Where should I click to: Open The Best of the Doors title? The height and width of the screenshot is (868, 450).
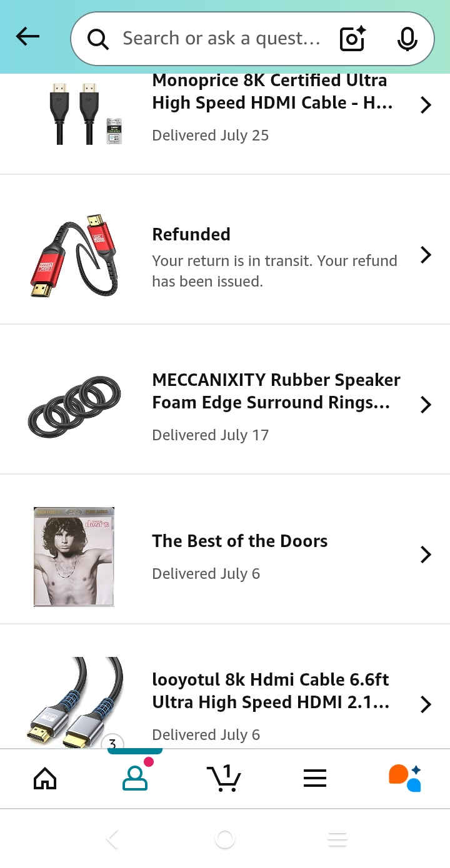(240, 541)
